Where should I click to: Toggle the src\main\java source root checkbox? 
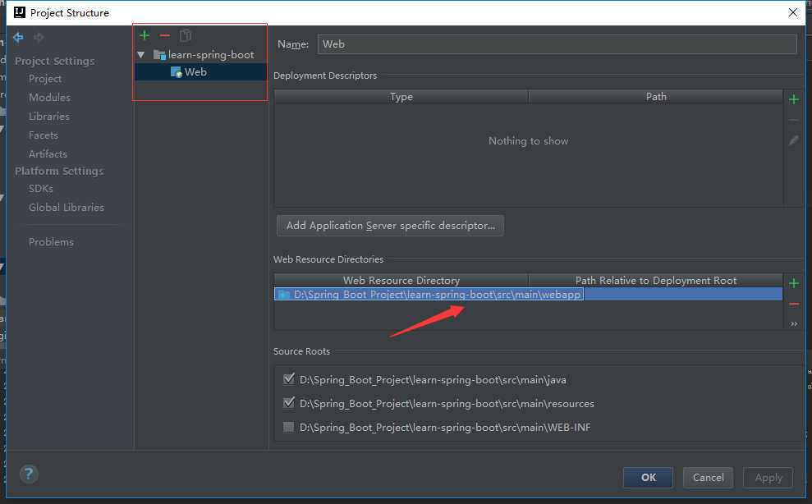288,379
